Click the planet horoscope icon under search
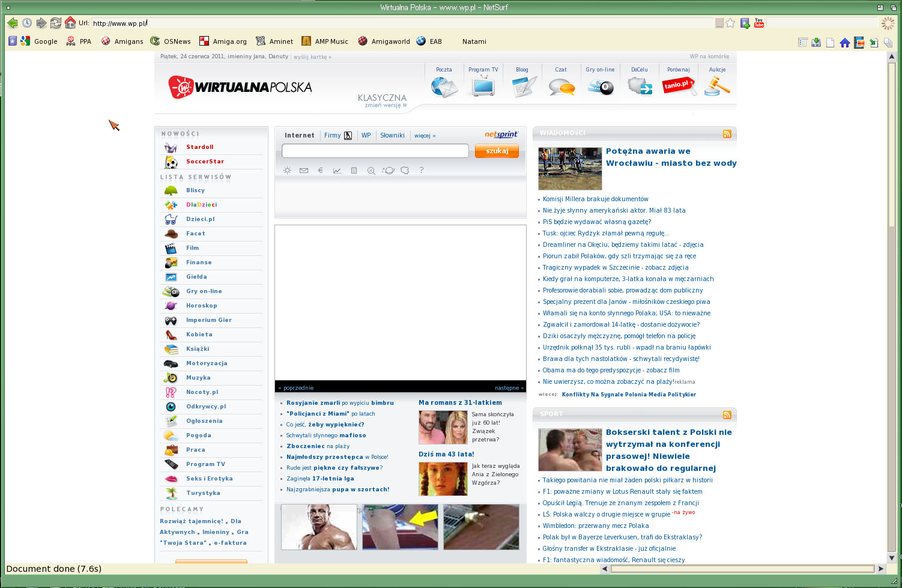This screenshot has height=588, width=902. coord(389,171)
